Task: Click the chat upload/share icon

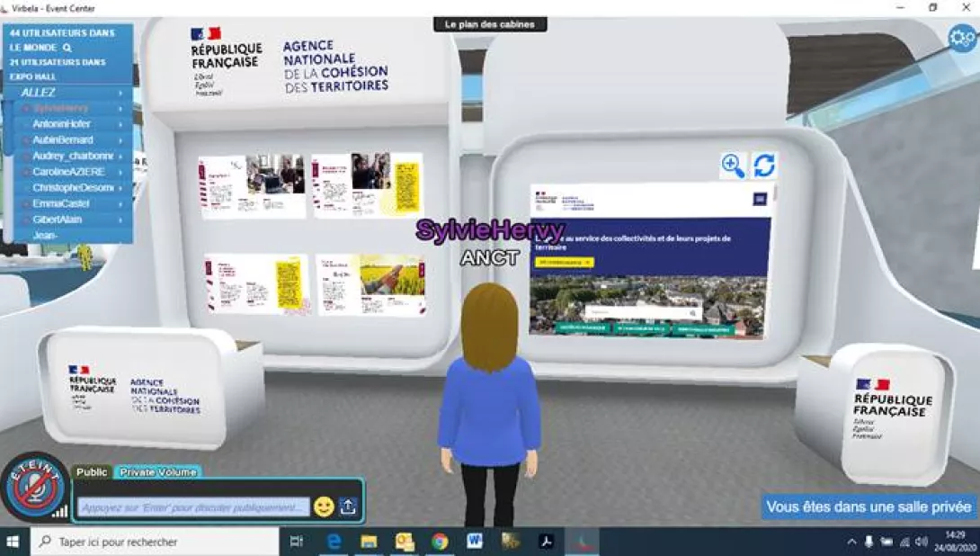Action: point(349,507)
